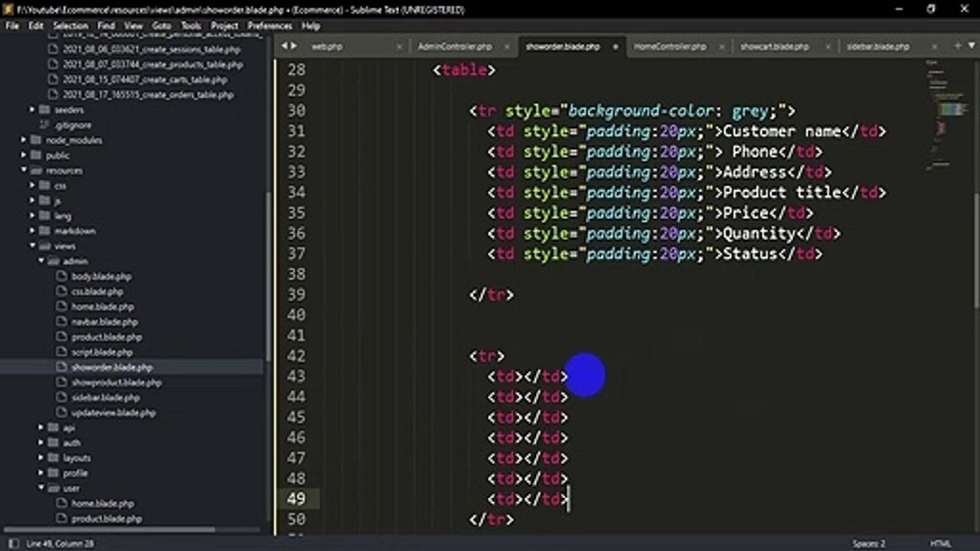Open the File menu
980x551 pixels.
point(12,25)
